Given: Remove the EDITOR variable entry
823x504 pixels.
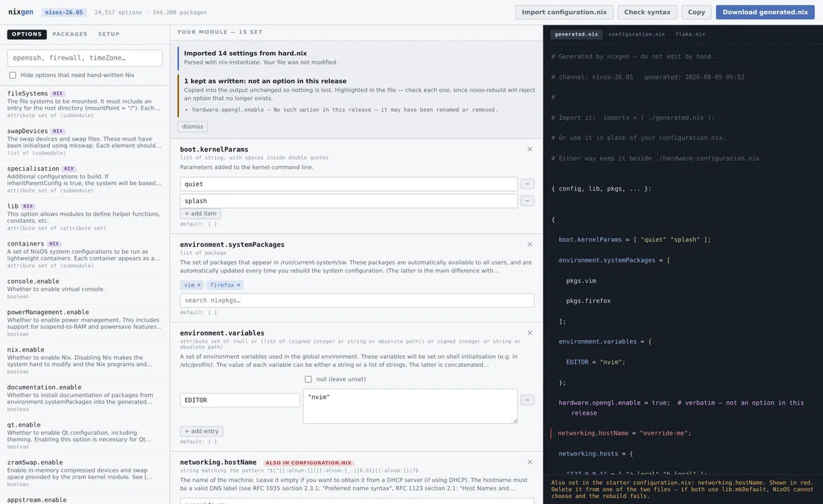Looking at the screenshot, I should (x=527, y=400).
